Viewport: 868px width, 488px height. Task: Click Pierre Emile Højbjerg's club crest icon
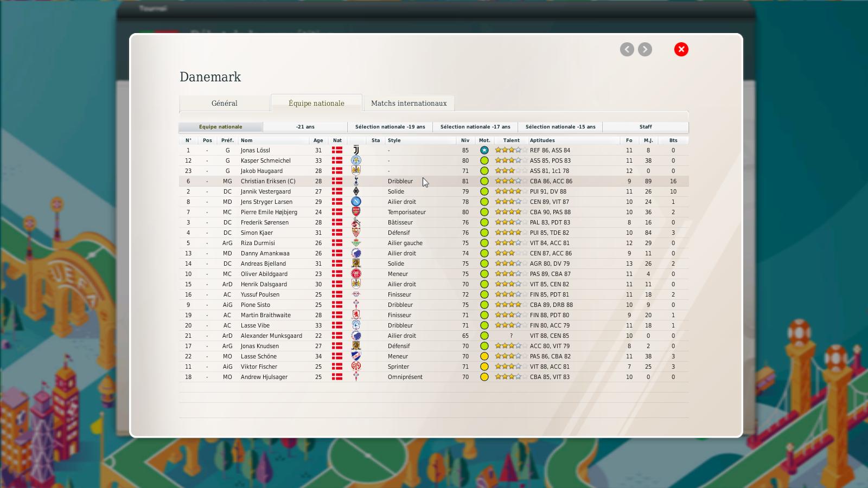pyautogui.click(x=356, y=212)
